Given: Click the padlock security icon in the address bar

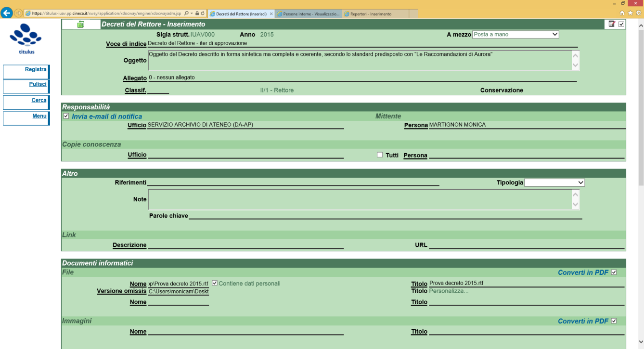Looking at the screenshot, I should pos(197,13).
